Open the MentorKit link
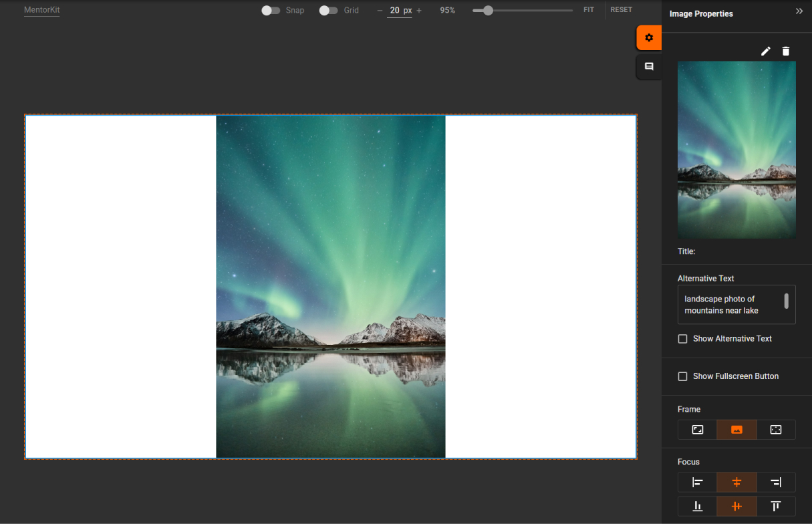The height and width of the screenshot is (524, 812). point(41,10)
